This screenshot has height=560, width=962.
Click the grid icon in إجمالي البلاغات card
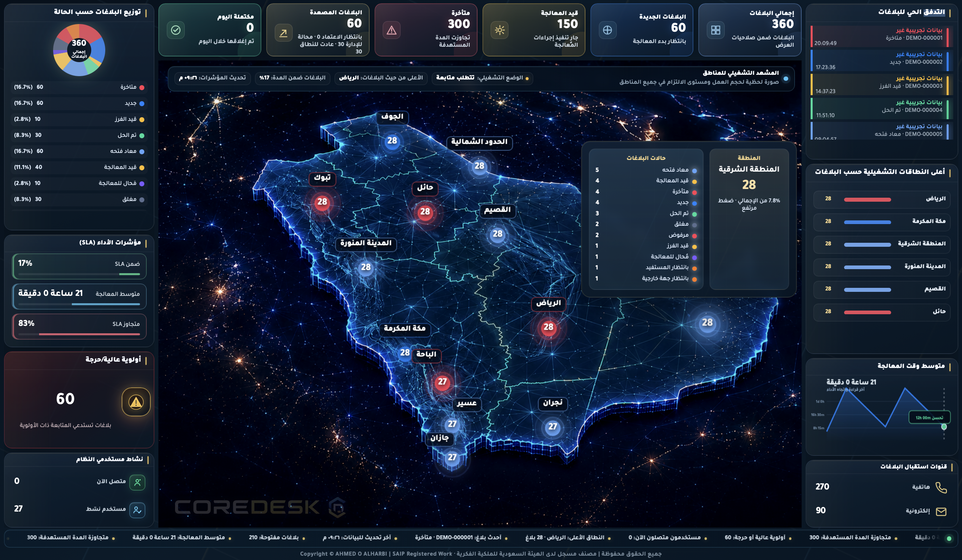point(715,30)
